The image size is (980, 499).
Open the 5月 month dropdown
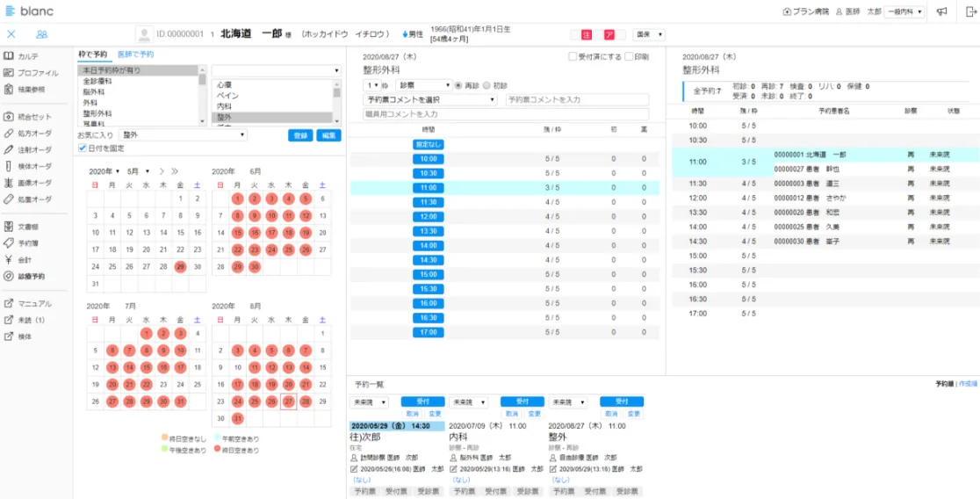138,171
